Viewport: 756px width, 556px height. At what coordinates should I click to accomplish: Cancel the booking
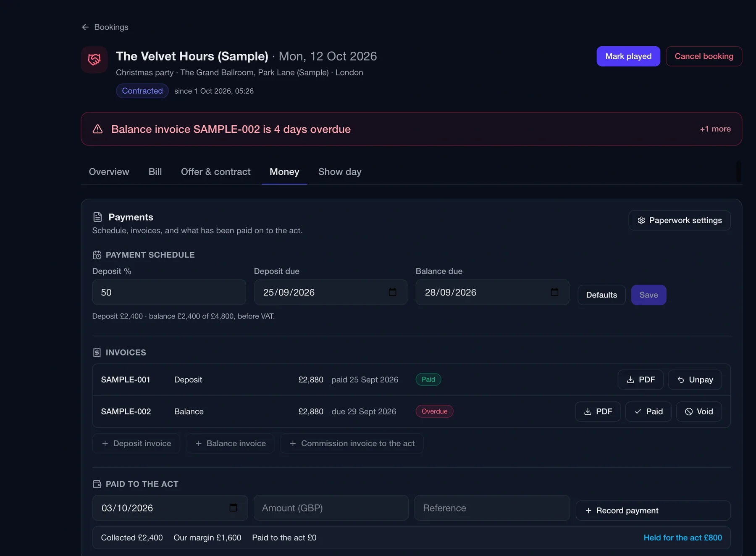703,56
